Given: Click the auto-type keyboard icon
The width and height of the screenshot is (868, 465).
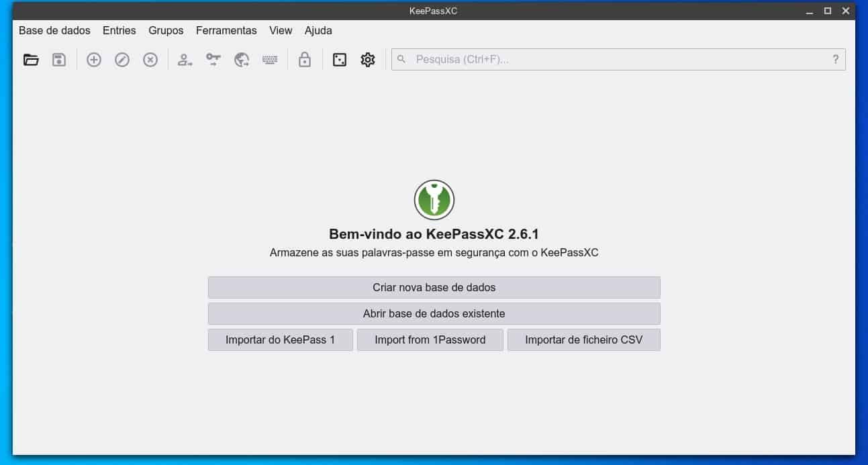Looking at the screenshot, I should [x=270, y=60].
